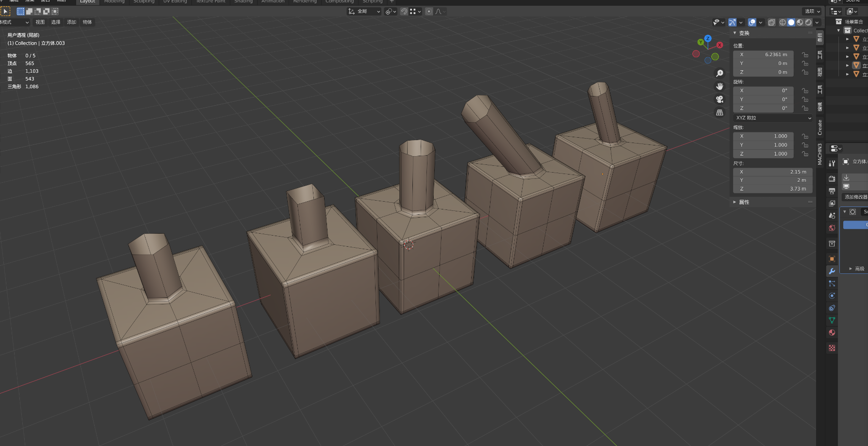
Task: Collapse the Collection tree item
Action: coord(839,31)
